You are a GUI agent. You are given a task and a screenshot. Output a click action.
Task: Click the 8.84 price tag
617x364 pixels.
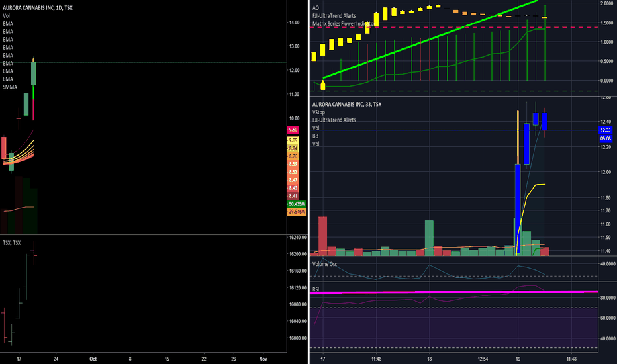point(293,148)
